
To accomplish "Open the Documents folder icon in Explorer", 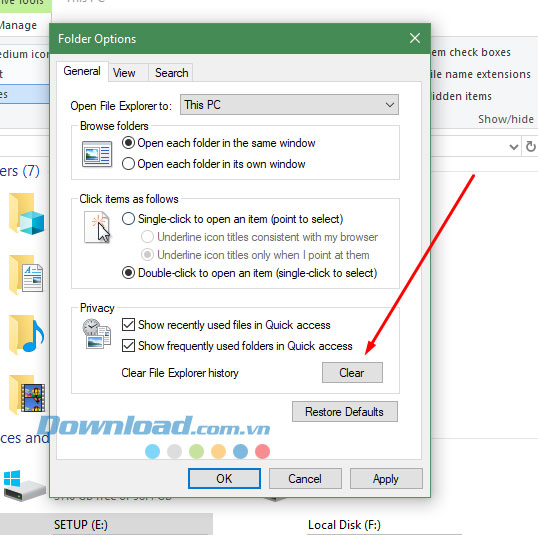I will click(26, 275).
